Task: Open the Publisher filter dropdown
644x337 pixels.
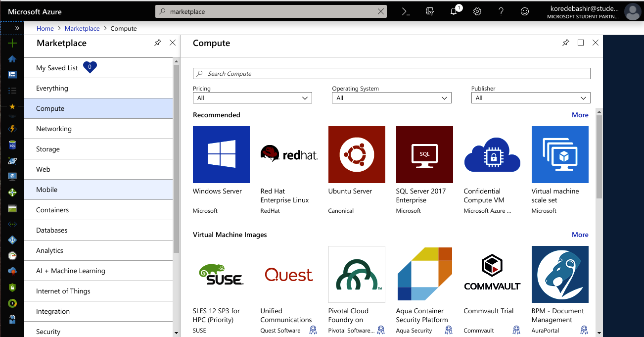Action: pyautogui.click(x=531, y=98)
